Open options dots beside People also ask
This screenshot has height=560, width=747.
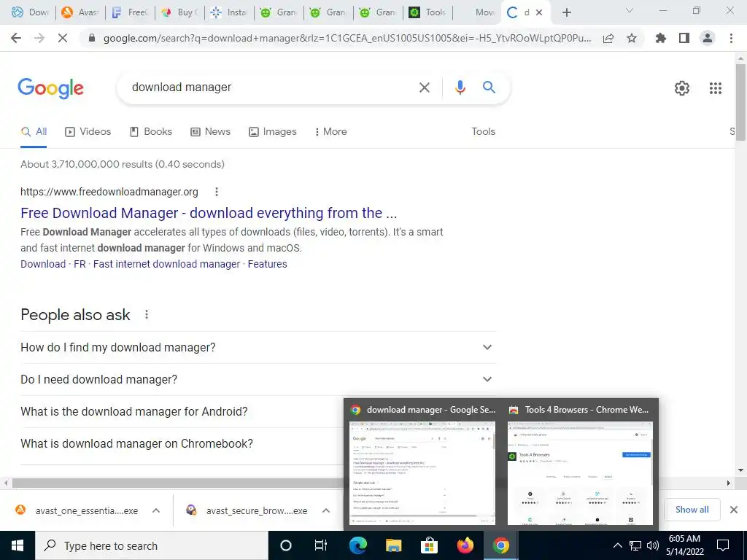pos(147,314)
